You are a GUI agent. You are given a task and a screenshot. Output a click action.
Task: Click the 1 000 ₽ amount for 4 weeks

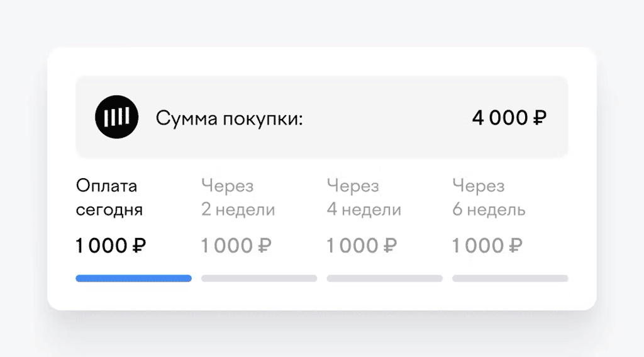(362, 246)
